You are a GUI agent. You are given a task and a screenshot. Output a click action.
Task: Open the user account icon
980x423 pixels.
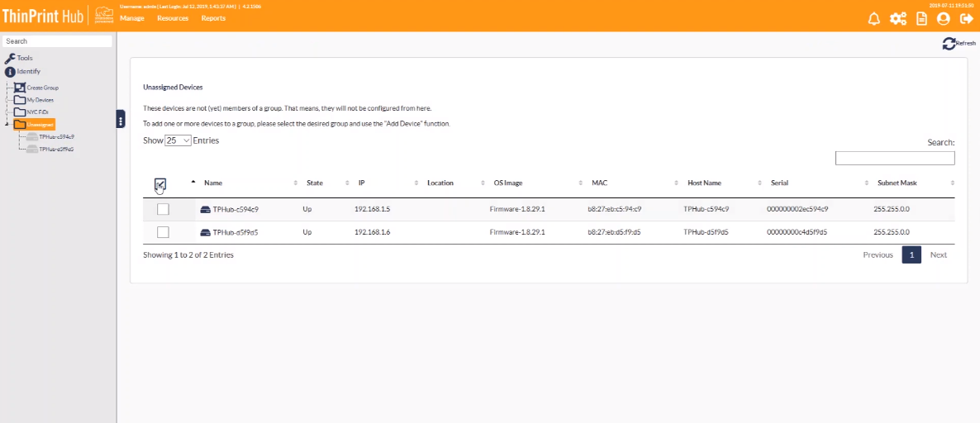pyautogui.click(x=943, y=19)
